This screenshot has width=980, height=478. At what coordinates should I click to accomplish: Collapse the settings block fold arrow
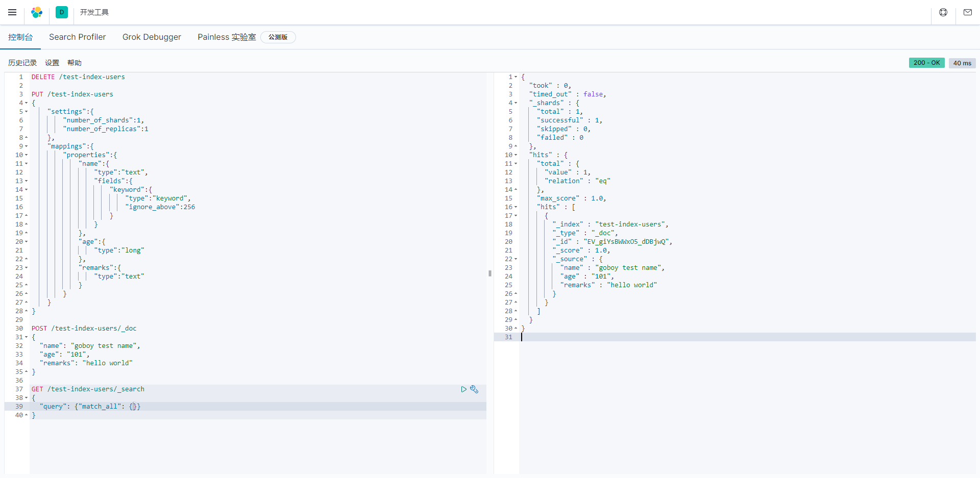[26, 112]
